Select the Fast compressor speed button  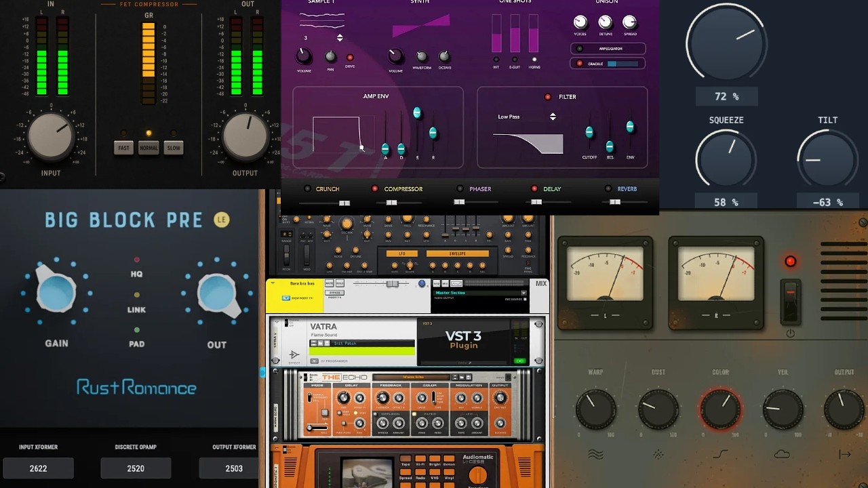(x=123, y=148)
